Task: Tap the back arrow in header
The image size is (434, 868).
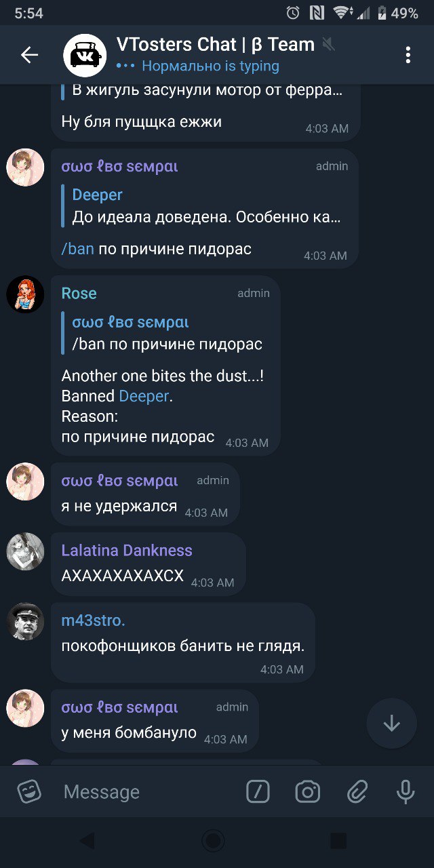Action: [29, 55]
